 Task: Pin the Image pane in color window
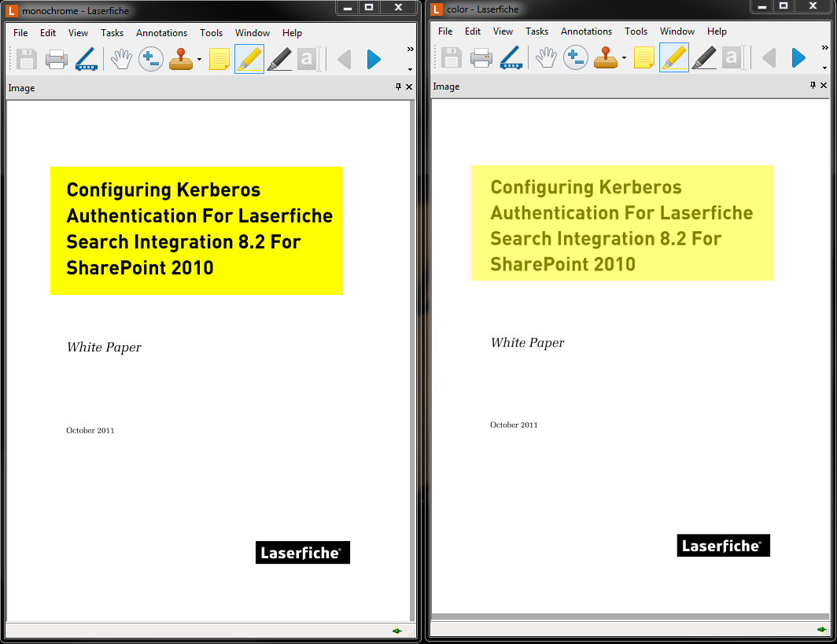coord(813,85)
